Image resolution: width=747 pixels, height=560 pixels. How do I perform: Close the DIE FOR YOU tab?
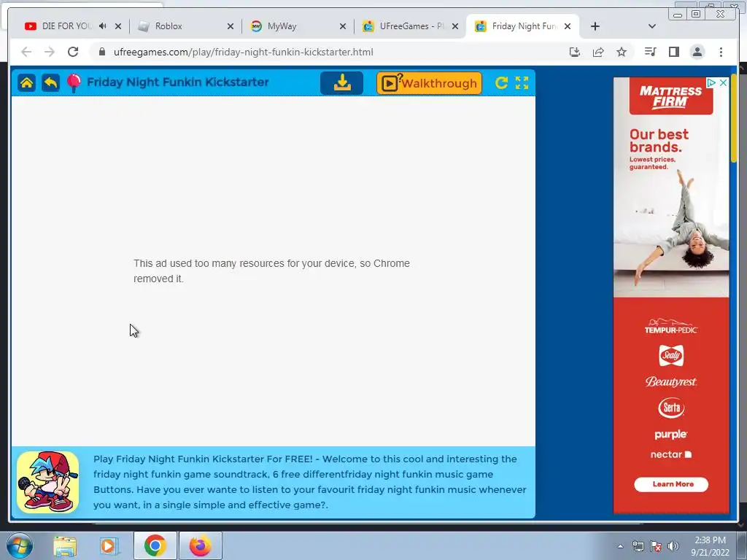point(118,26)
